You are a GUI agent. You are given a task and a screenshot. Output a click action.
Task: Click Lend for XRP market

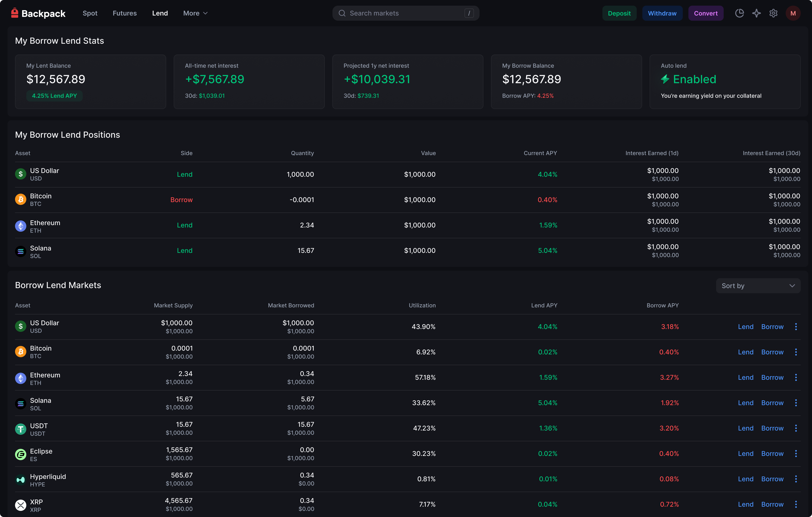(746, 504)
